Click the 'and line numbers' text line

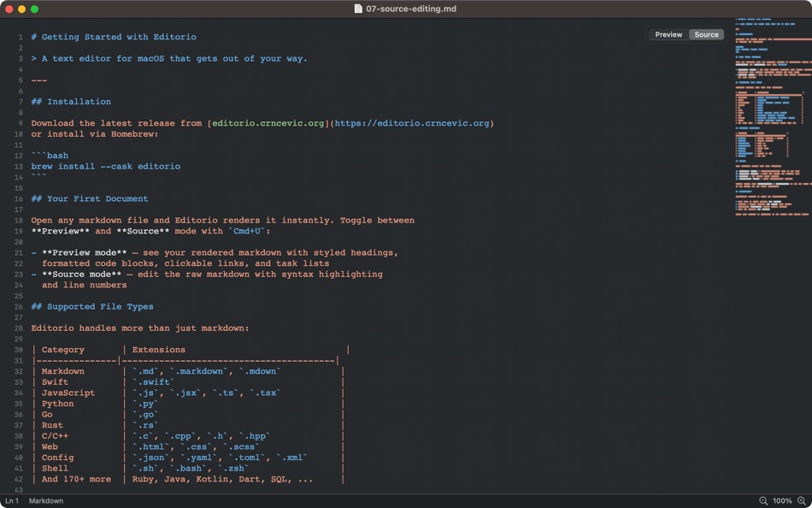[x=85, y=285]
